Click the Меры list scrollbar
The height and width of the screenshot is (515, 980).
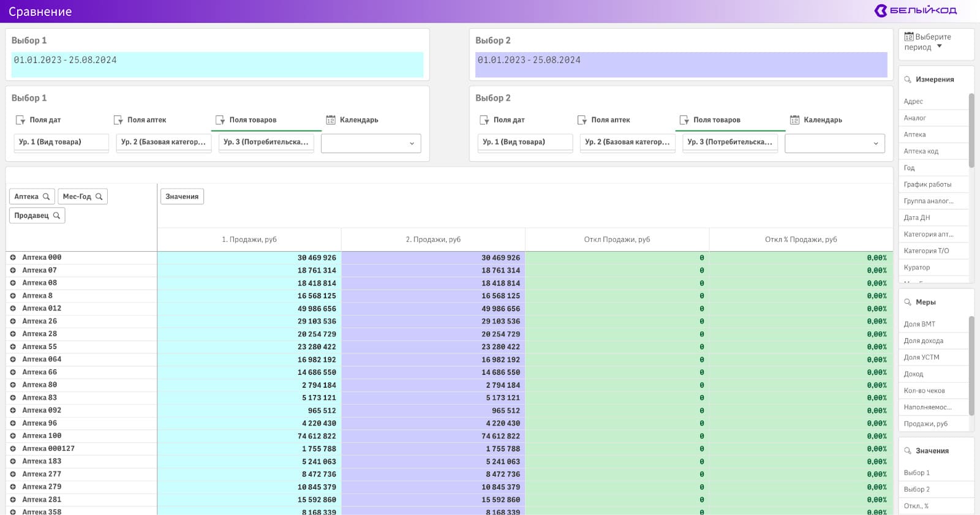971,366
